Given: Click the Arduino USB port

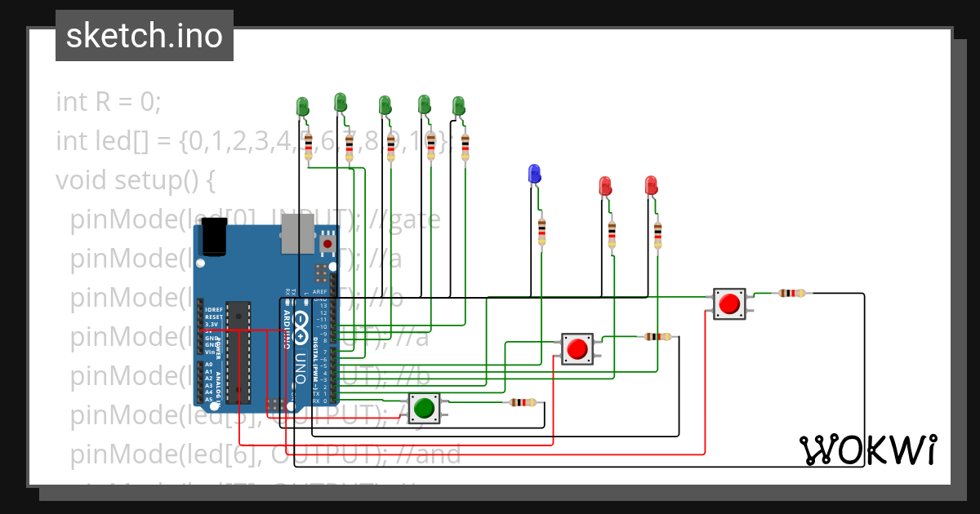Looking at the screenshot, I should [295, 239].
